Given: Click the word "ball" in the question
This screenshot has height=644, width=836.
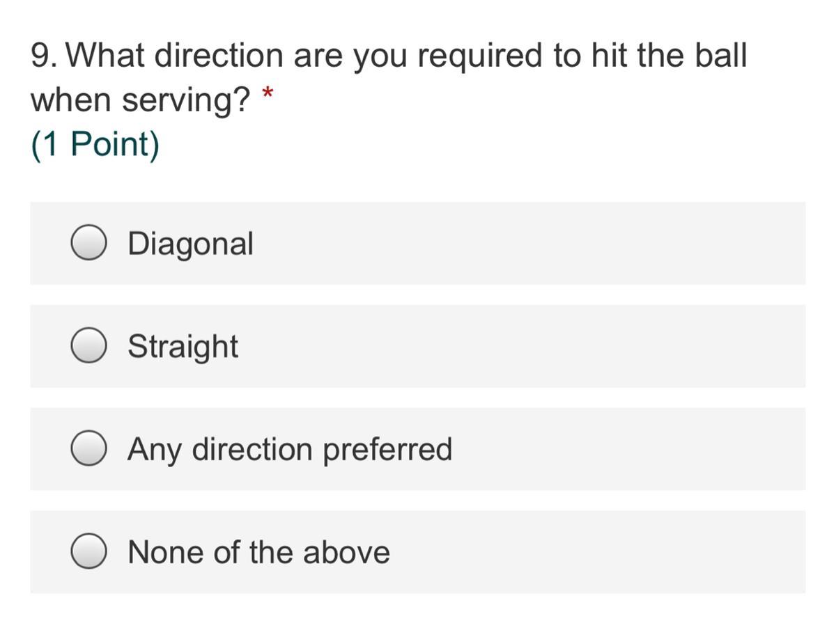Looking at the screenshot, I should pos(720,56).
